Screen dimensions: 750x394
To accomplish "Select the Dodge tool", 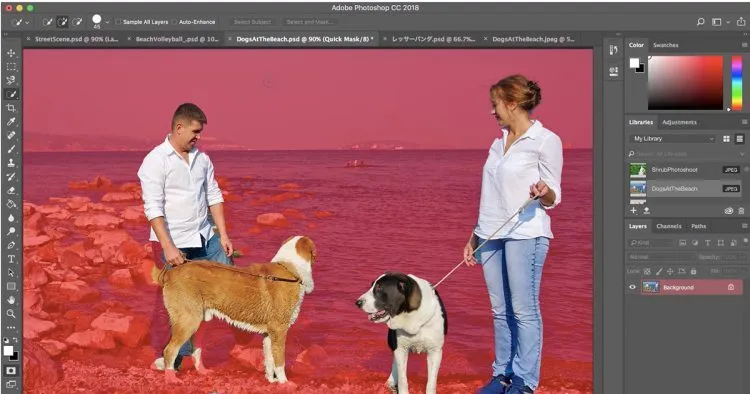I will coord(11,231).
